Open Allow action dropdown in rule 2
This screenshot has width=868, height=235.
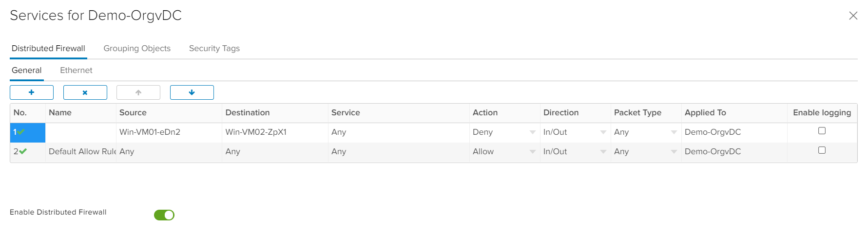click(532, 152)
